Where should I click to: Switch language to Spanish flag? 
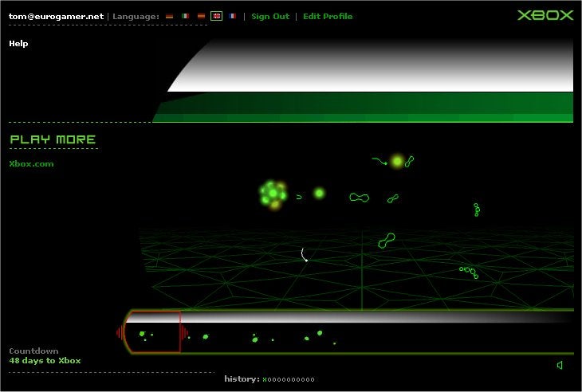(x=201, y=16)
